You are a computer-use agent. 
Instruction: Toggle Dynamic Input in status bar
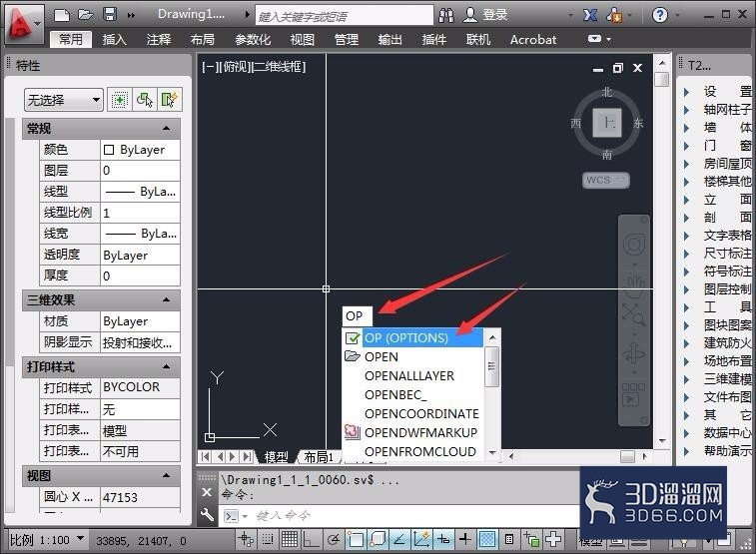pyautogui.click(x=443, y=540)
